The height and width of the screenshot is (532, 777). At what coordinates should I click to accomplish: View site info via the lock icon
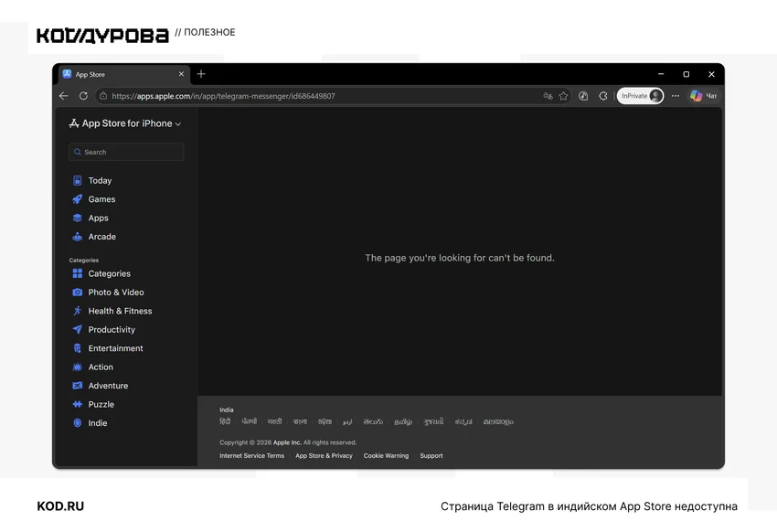102,96
